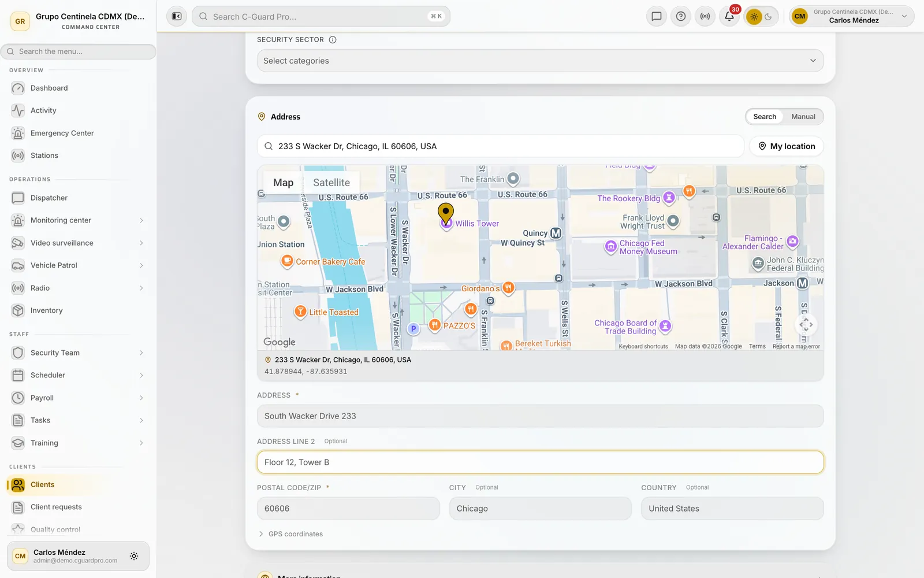Switch address mode to Search
This screenshot has width=924, height=578.
click(x=765, y=117)
